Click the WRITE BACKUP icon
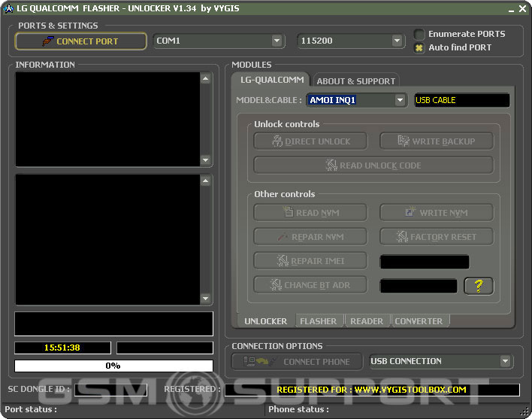This screenshot has height=419, width=532. 404,141
